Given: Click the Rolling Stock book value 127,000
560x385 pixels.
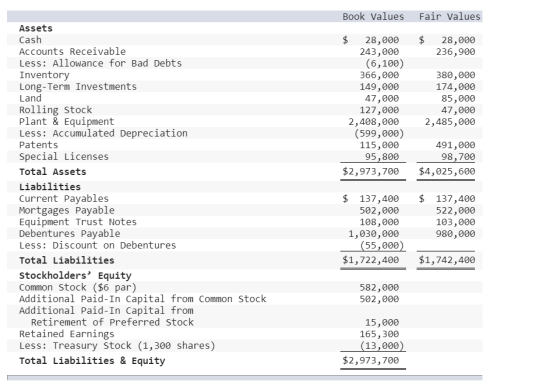Looking at the screenshot, I should 379,110.
